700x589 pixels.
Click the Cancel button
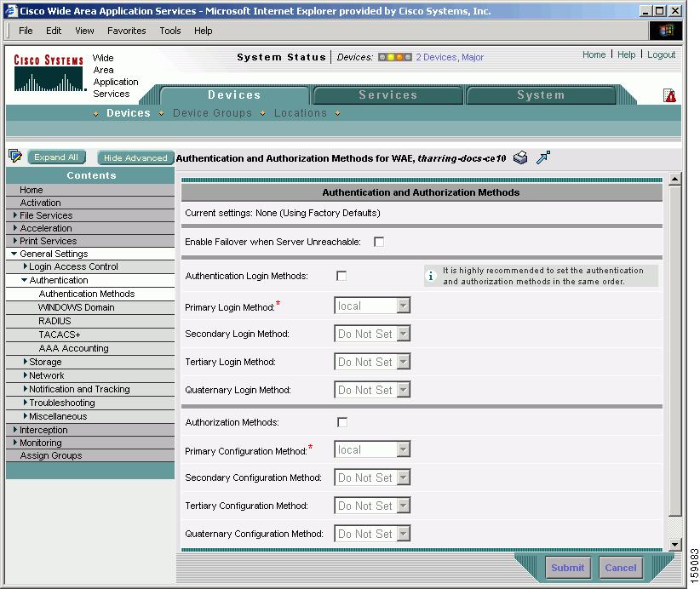tap(621, 568)
